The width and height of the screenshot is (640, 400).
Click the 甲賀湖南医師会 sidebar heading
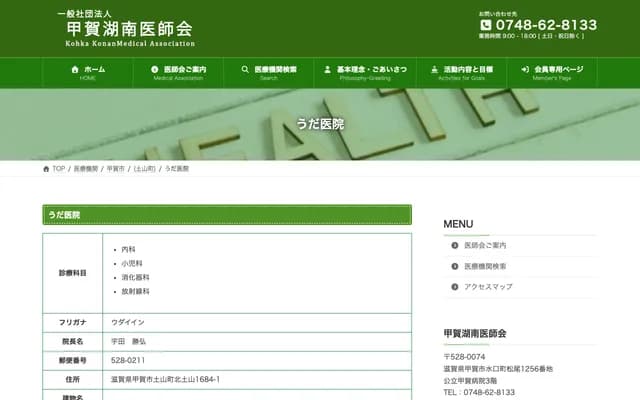(475, 333)
